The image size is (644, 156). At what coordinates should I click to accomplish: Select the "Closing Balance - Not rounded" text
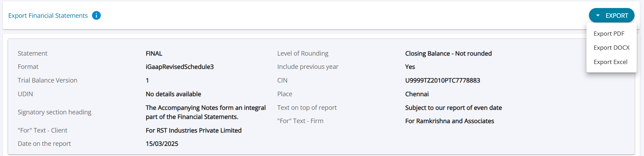(448, 54)
